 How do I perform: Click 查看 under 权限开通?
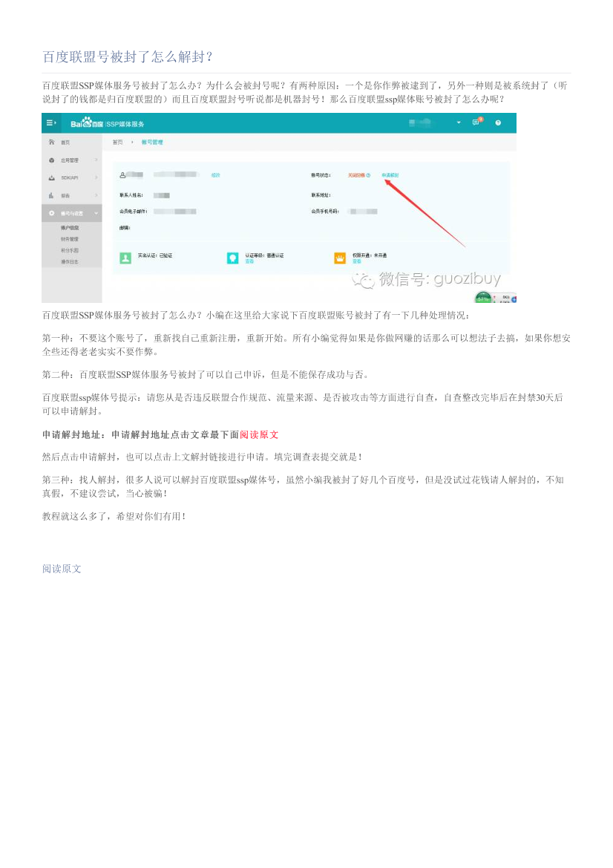[357, 261]
